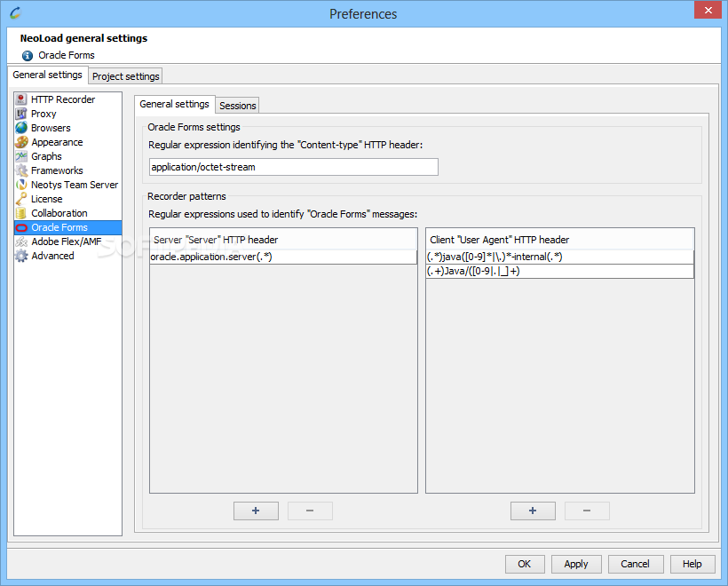Click the Advanced gear icon

point(21,256)
